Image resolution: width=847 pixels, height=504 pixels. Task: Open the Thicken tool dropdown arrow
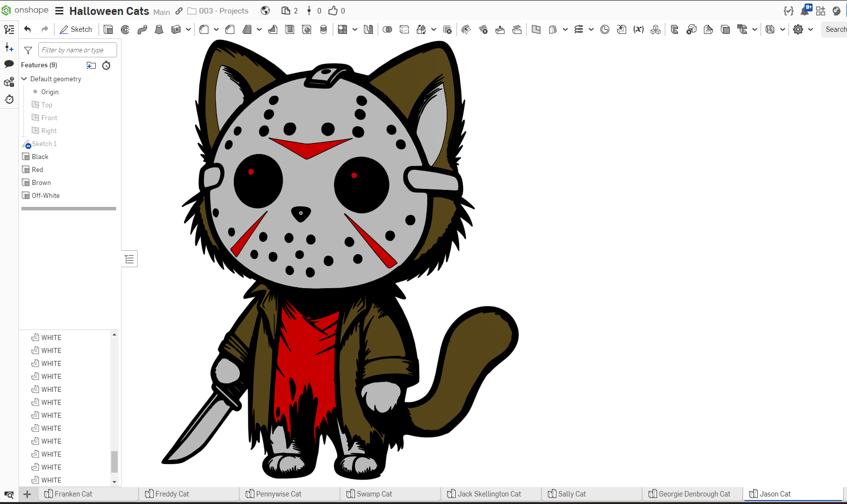pos(188,29)
